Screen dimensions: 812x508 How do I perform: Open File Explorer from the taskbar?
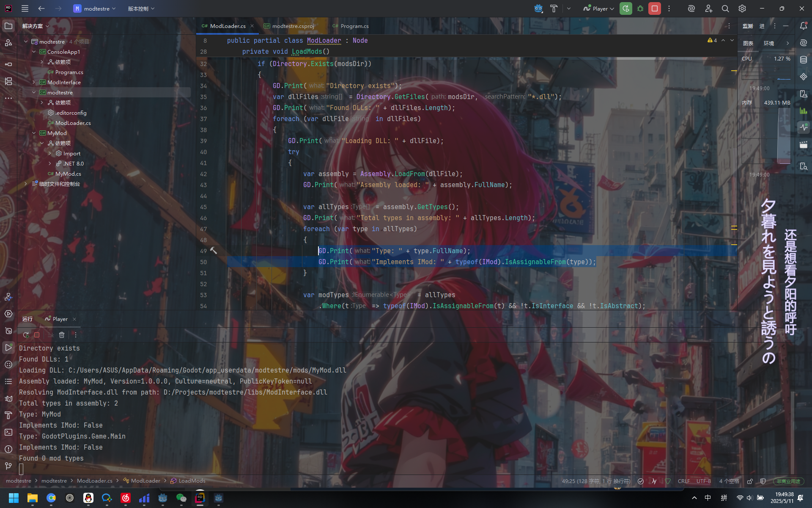coord(33,498)
